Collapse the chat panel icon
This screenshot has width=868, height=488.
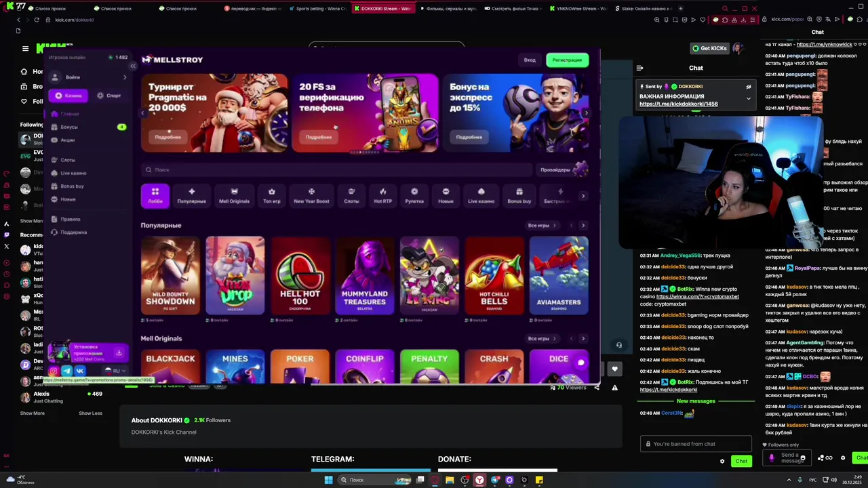(639, 68)
